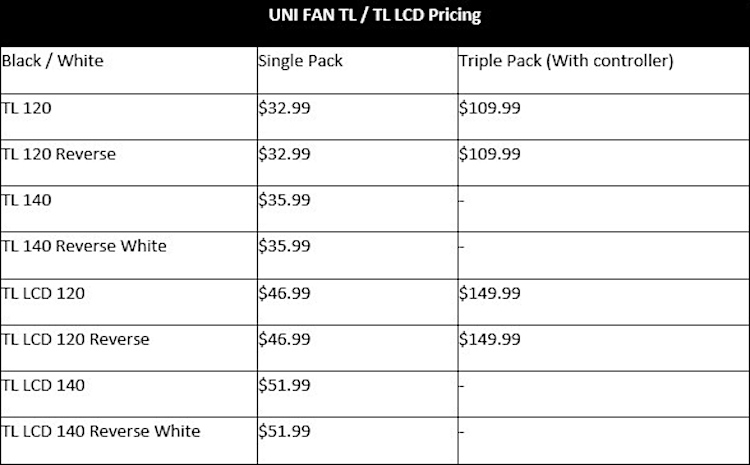750x465 pixels.
Task: Click the UNI FAN TL pricing title
Action: pos(375,17)
